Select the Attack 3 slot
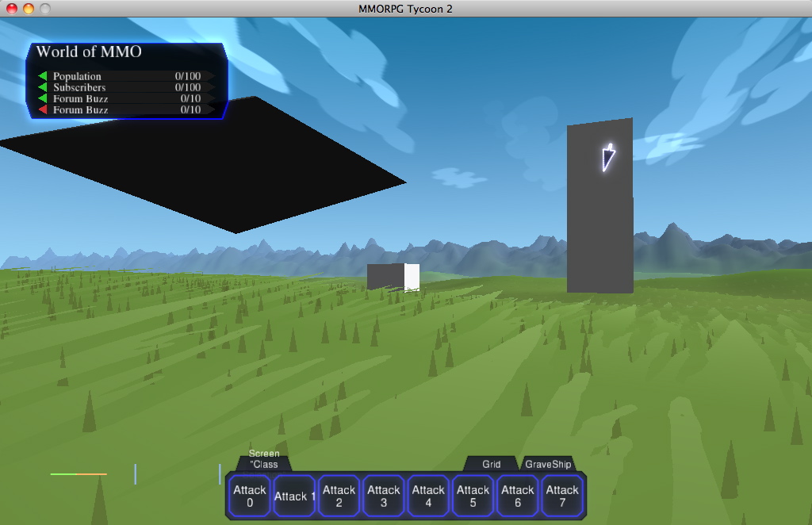The height and width of the screenshot is (525, 812). click(x=383, y=496)
